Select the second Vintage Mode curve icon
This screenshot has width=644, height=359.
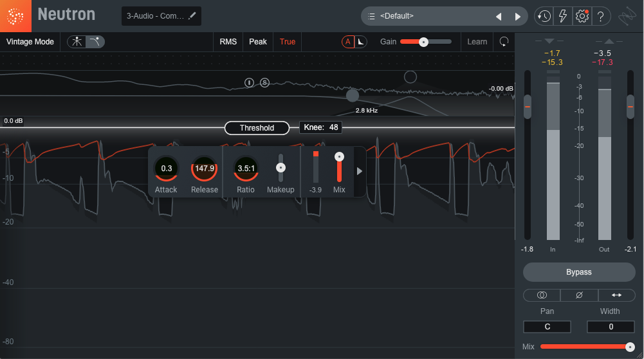[x=95, y=41]
